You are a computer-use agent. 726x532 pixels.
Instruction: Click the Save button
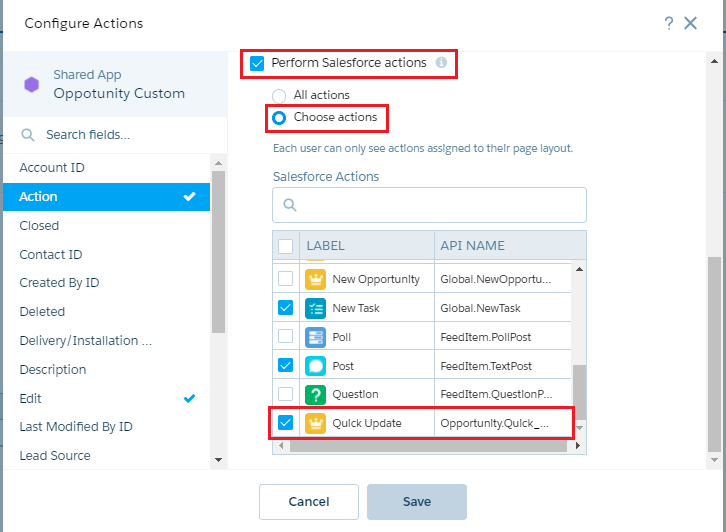coord(417,502)
